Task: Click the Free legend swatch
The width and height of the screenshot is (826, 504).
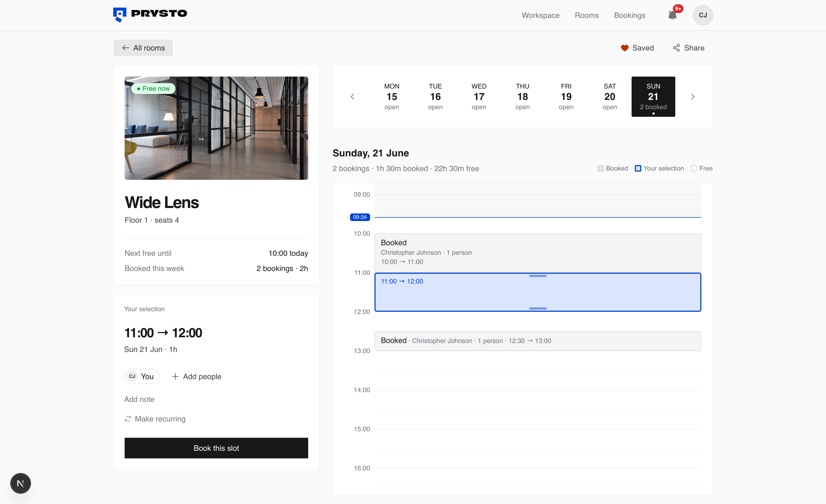Action: point(694,168)
